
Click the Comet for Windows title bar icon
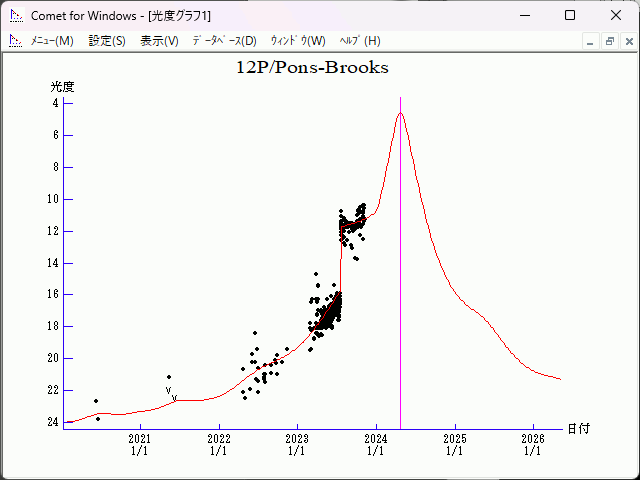point(15,15)
